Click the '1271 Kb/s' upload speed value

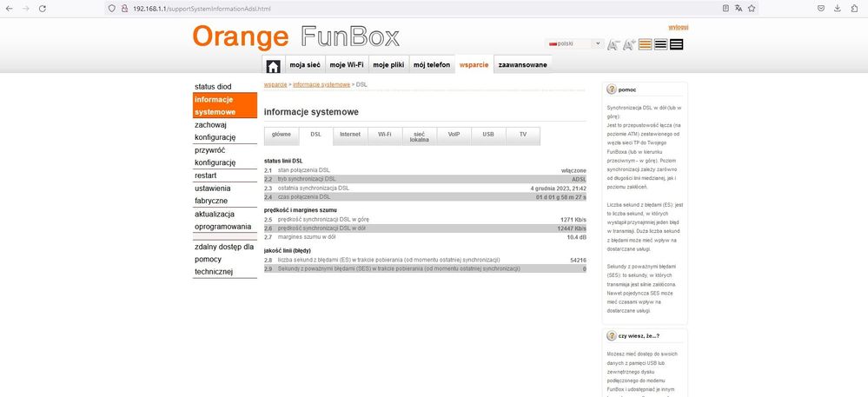tap(573, 220)
